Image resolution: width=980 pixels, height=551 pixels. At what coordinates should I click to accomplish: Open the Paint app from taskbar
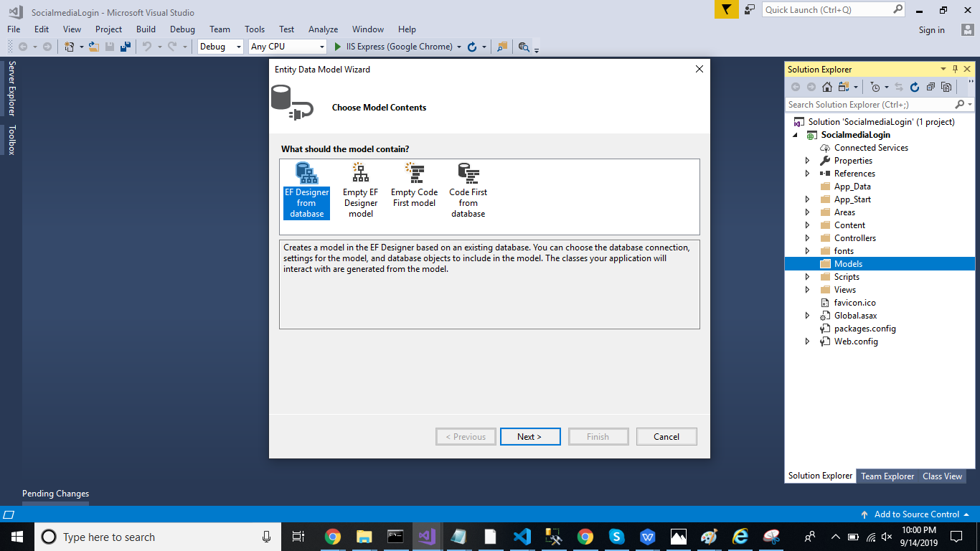pos(708,537)
